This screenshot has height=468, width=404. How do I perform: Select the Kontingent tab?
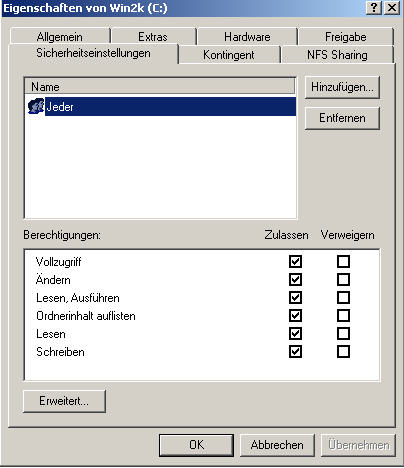tap(229, 55)
